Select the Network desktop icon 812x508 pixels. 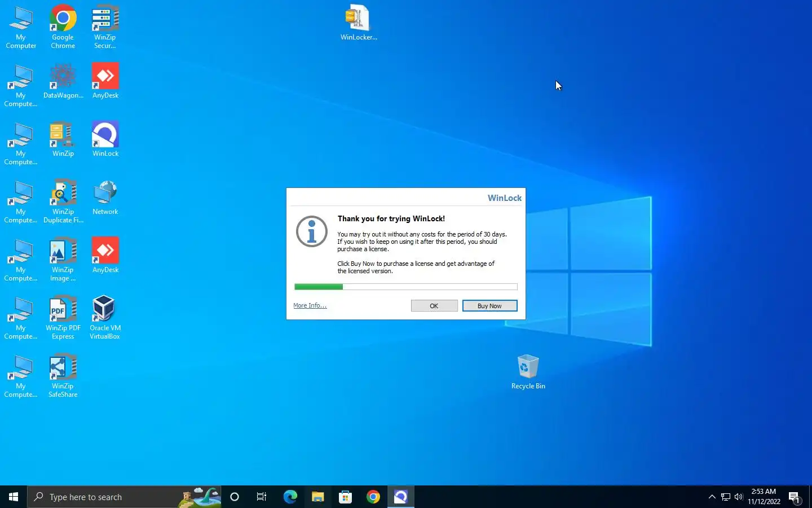[x=105, y=198]
